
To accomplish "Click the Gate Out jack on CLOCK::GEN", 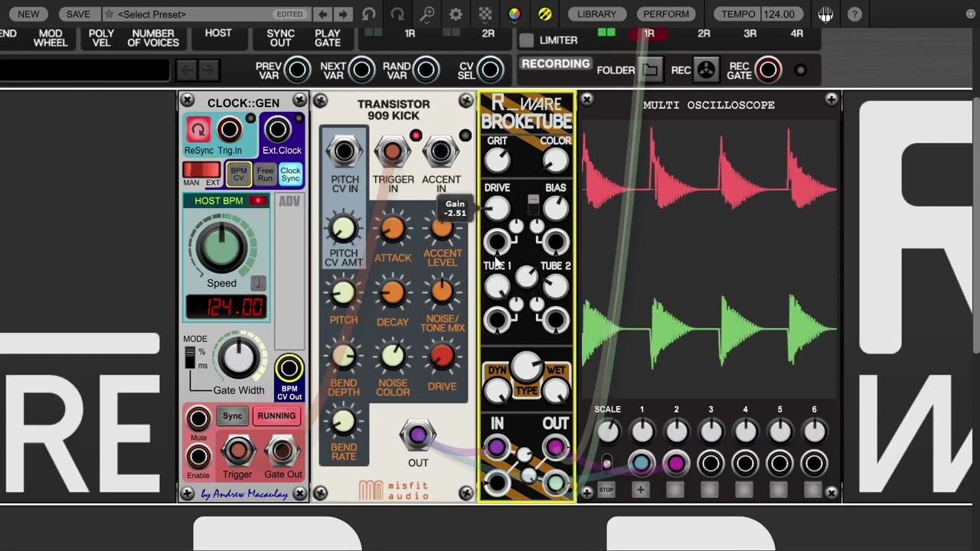I will click(282, 452).
